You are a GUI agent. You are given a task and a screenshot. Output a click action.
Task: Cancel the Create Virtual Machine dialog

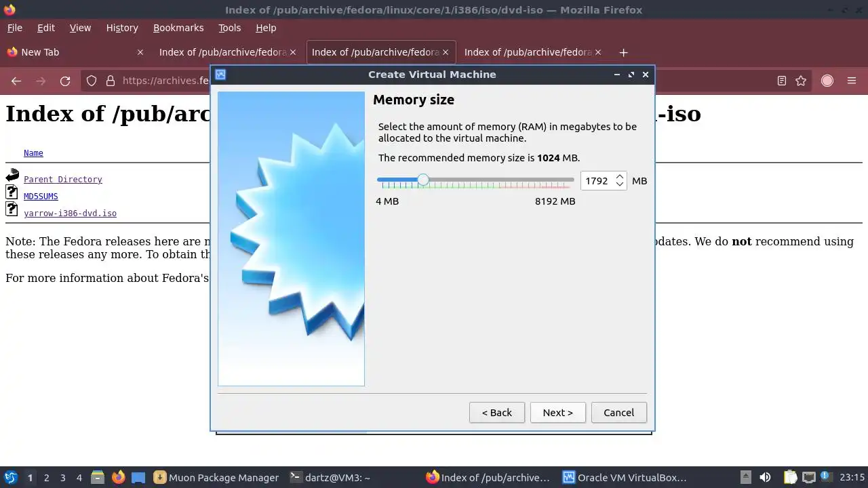tap(618, 413)
